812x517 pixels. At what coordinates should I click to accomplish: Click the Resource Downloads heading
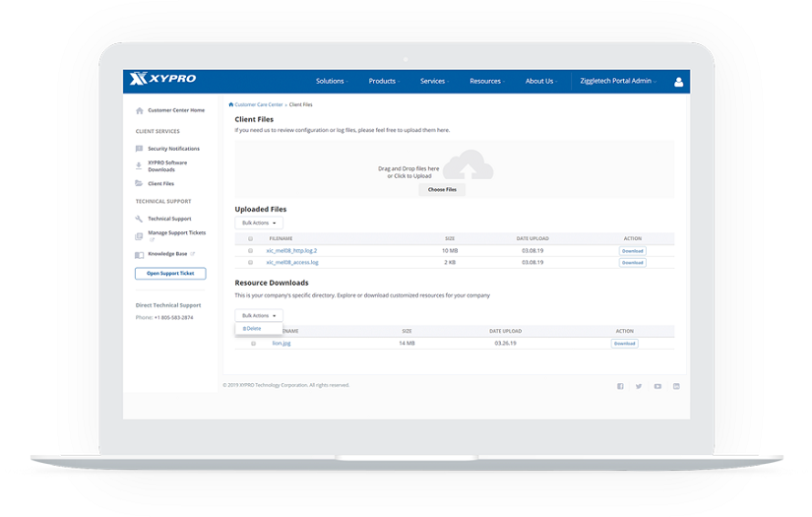pyautogui.click(x=272, y=283)
